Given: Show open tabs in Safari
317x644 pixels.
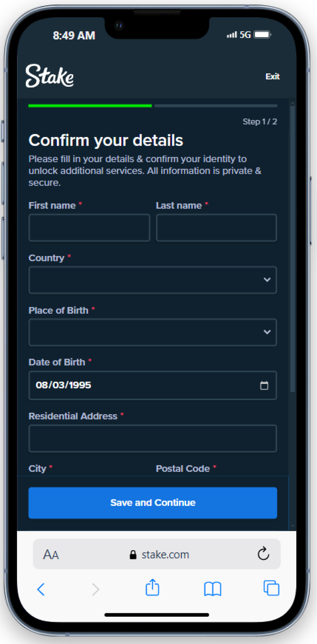Looking at the screenshot, I should (271, 588).
